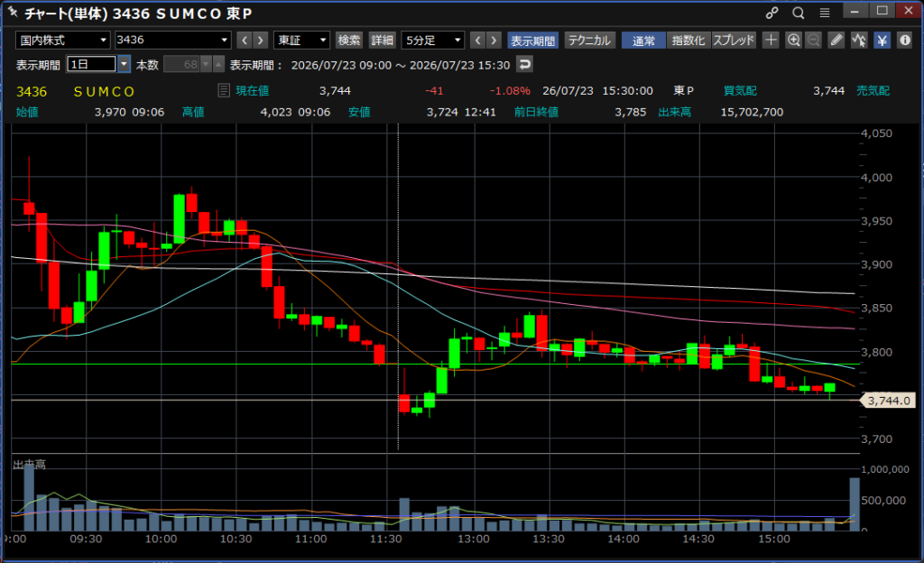Image resolution: width=924 pixels, height=563 pixels.
Task: Select 通常 chart mode
Action: [x=643, y=40]
